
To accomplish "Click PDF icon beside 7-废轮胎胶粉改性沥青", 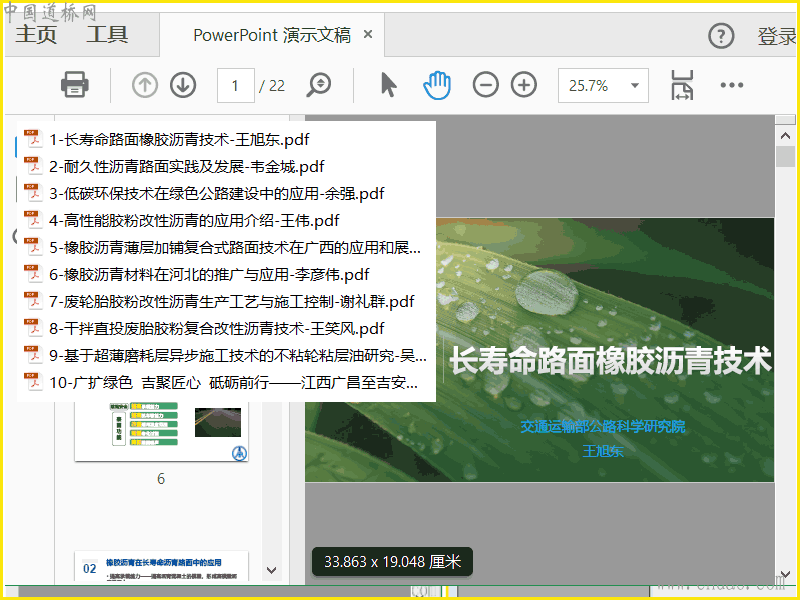I will [33, 301].
